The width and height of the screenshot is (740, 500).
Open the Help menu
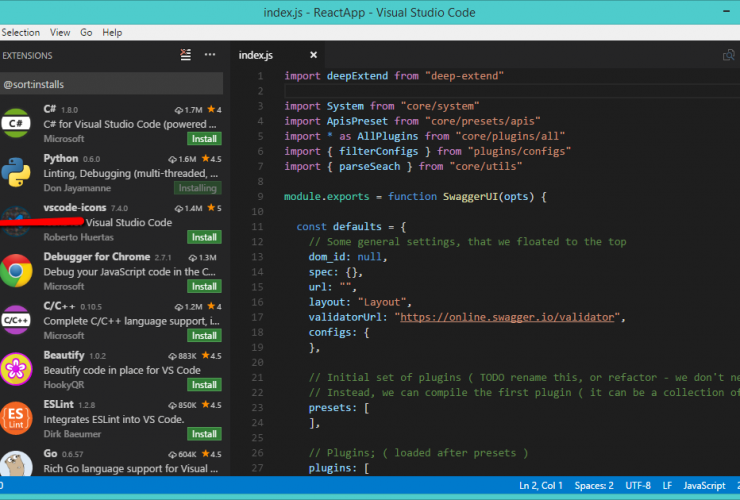click(112, 32)
